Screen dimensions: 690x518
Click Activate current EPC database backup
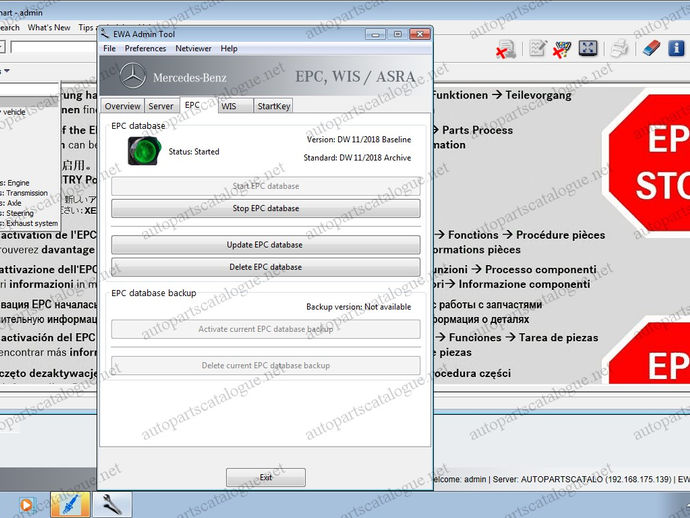pos(266,329)
